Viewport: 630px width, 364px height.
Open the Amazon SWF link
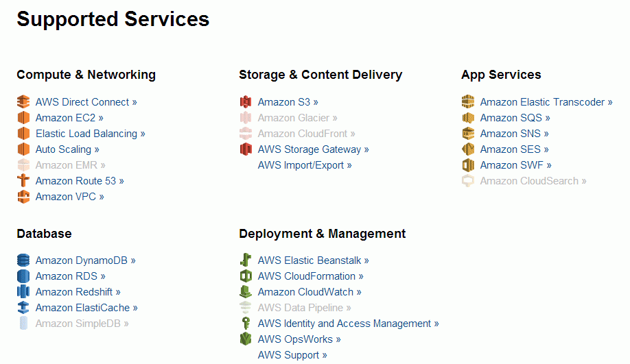coord(516,165)
